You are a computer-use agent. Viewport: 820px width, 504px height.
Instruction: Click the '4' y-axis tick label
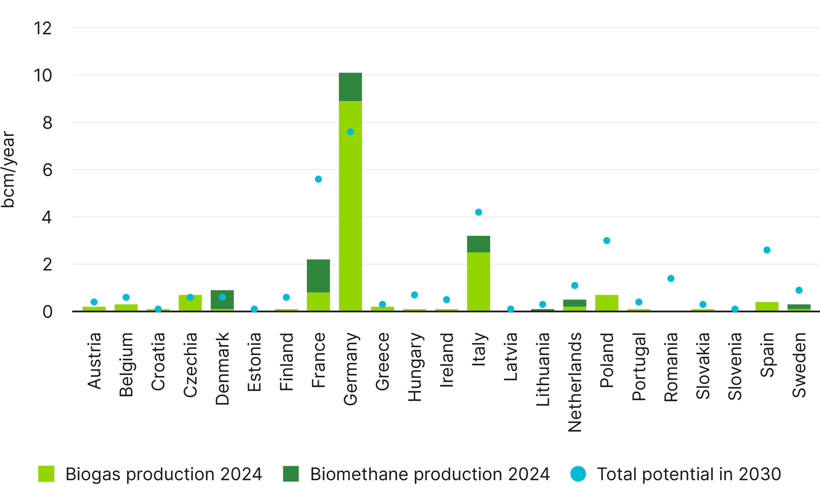(47, 217)
